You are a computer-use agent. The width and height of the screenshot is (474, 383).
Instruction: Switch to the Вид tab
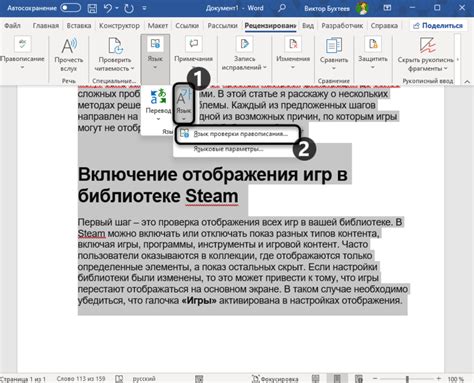[x=308, y=26]
